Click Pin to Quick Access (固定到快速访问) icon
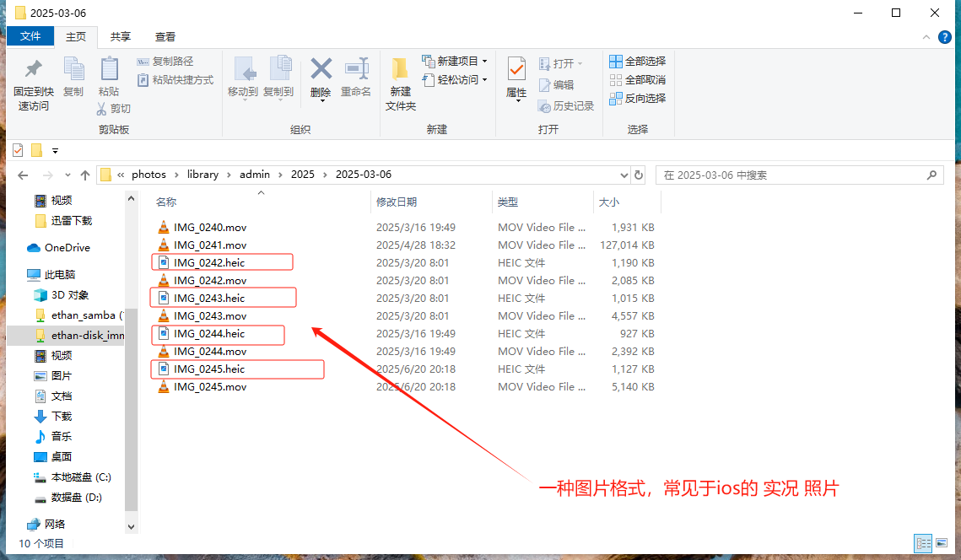 pos(34,69)
